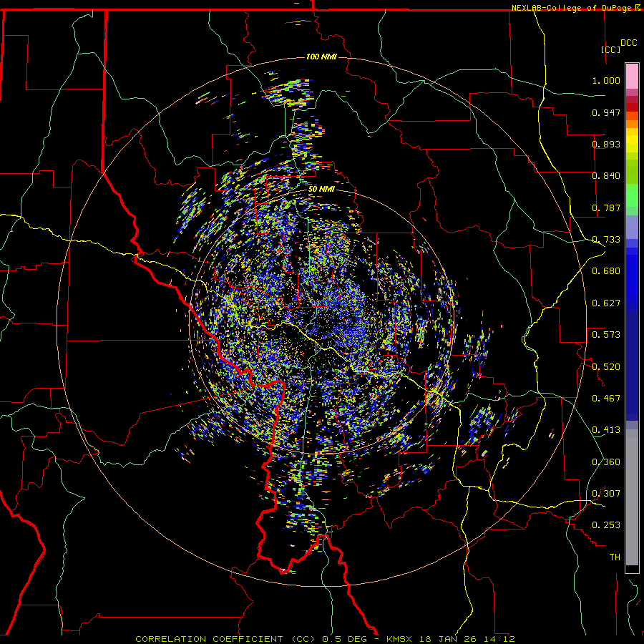Click the NEXLAB-College of DuPage label
This screenshot has height=644, width=644.
[572, 8]
